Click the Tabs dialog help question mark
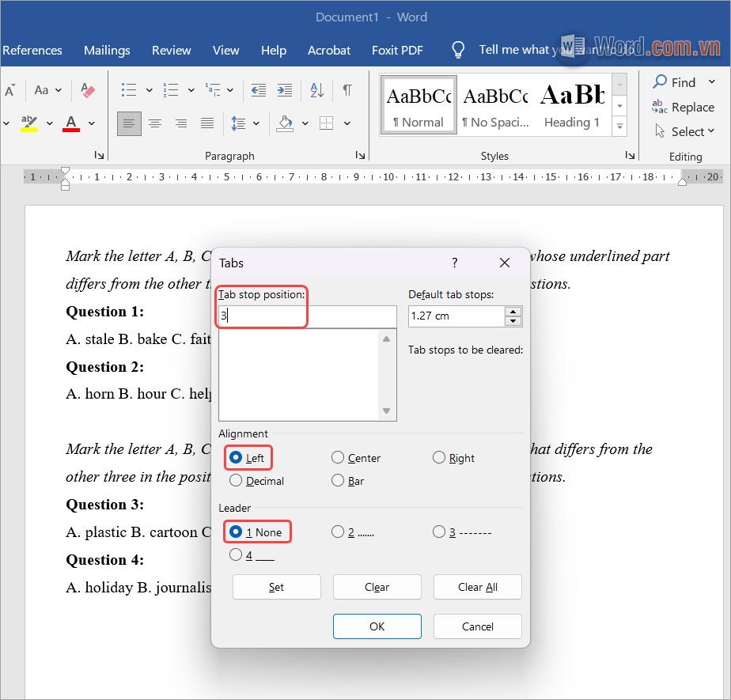731x700 pixels. [455, 263]
